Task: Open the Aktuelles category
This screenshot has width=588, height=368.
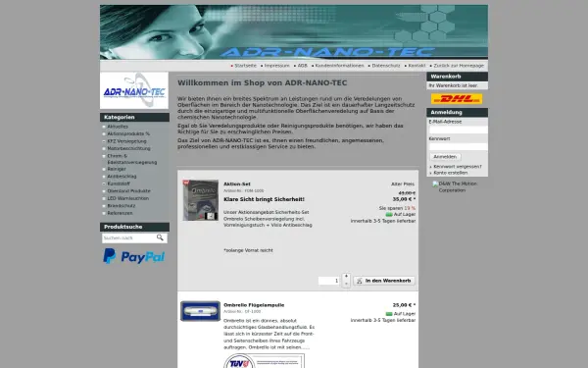Action: pyautogui.click(x=118, y=127)
